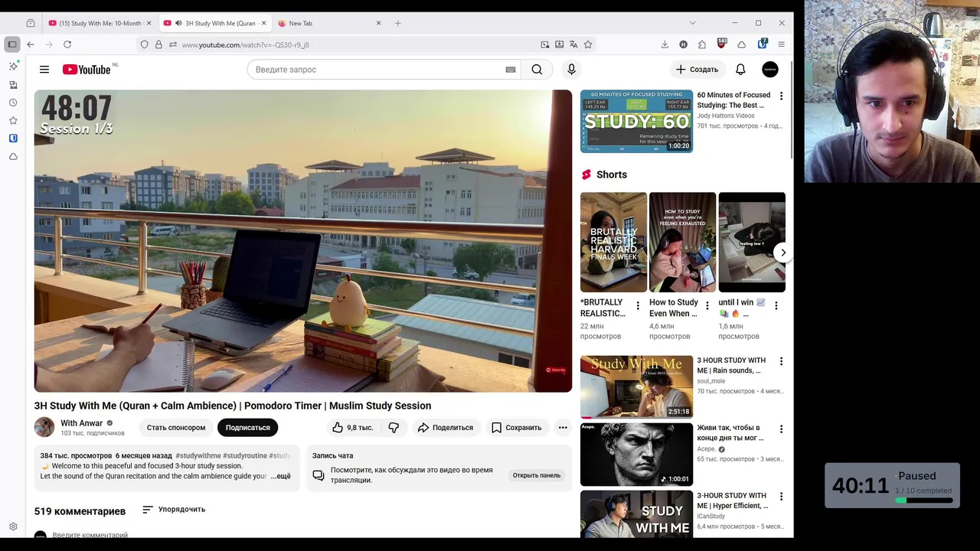Open sidebar settings gear

click(x=13, y=527)
